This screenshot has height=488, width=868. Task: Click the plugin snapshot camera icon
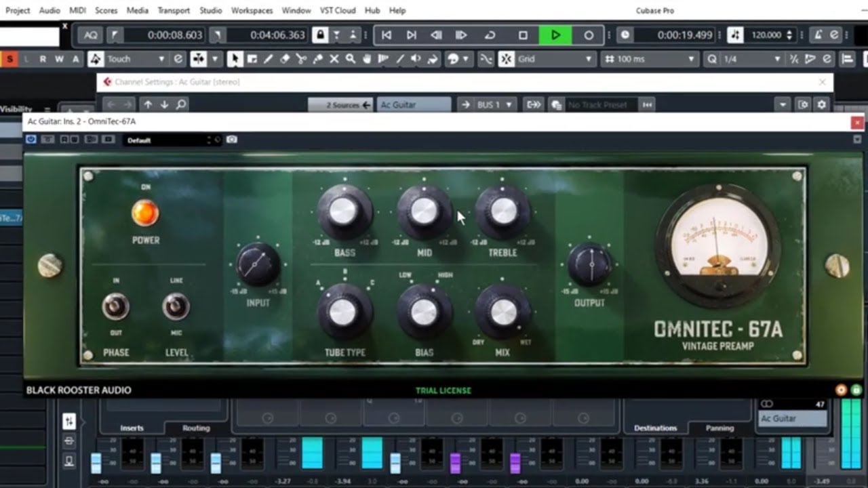click(x=232, y=140)
